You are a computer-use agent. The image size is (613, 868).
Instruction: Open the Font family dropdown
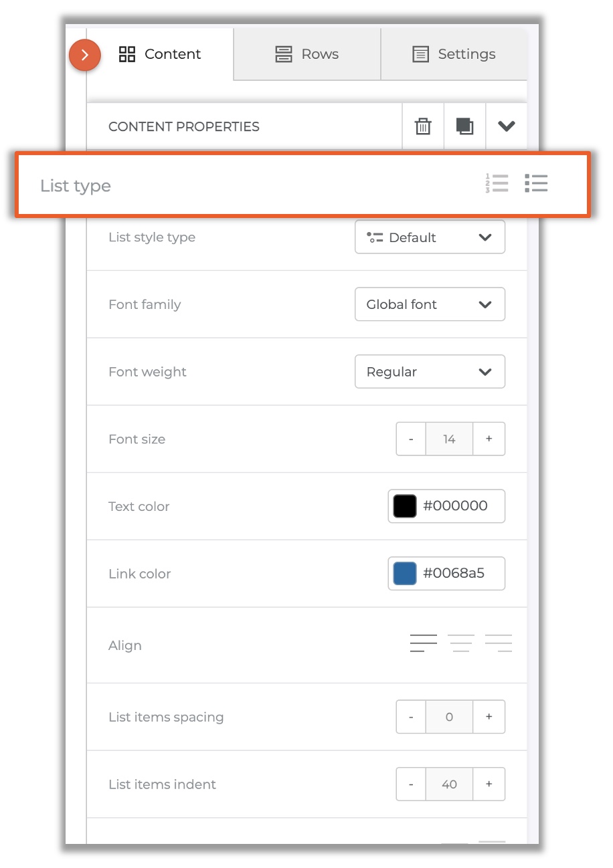(430, 304)
